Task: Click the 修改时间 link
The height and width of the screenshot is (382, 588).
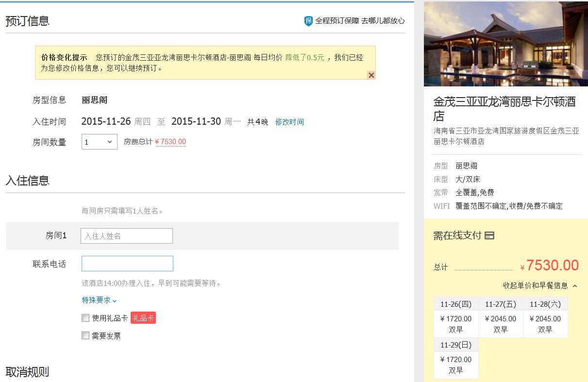Action: coord(289,122)
